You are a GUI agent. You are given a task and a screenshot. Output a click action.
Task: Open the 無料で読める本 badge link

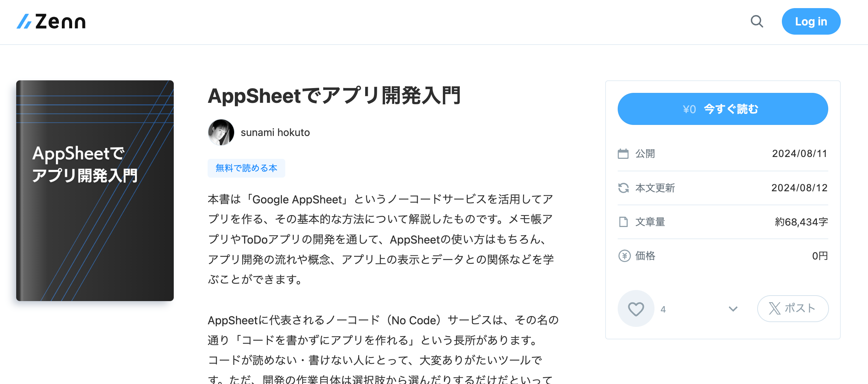pos(246,168)
